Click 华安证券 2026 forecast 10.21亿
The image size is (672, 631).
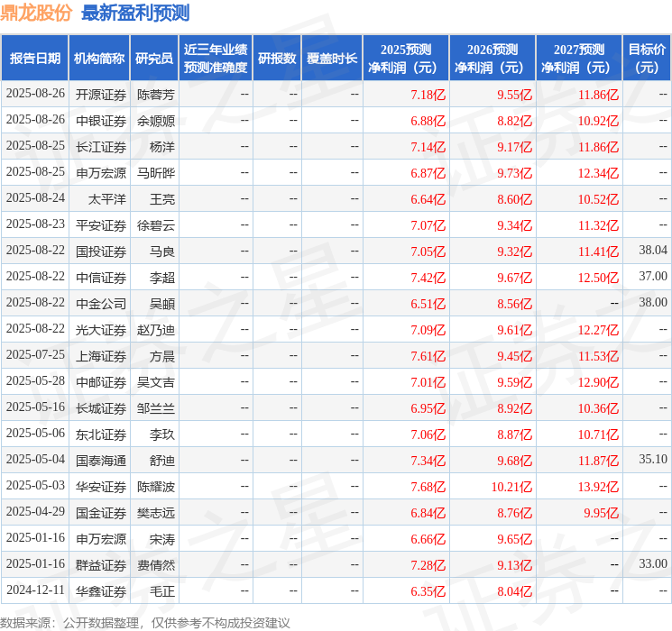(x=511, y=487)
